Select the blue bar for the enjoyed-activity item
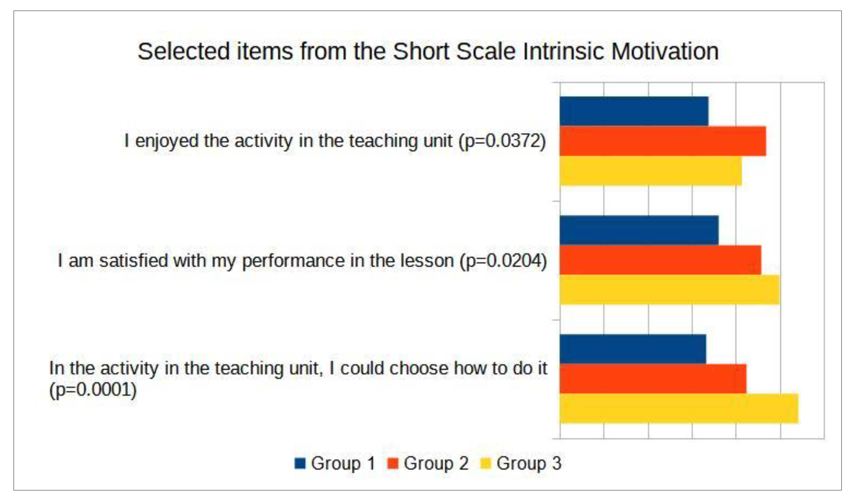 (x=634, y=111)
